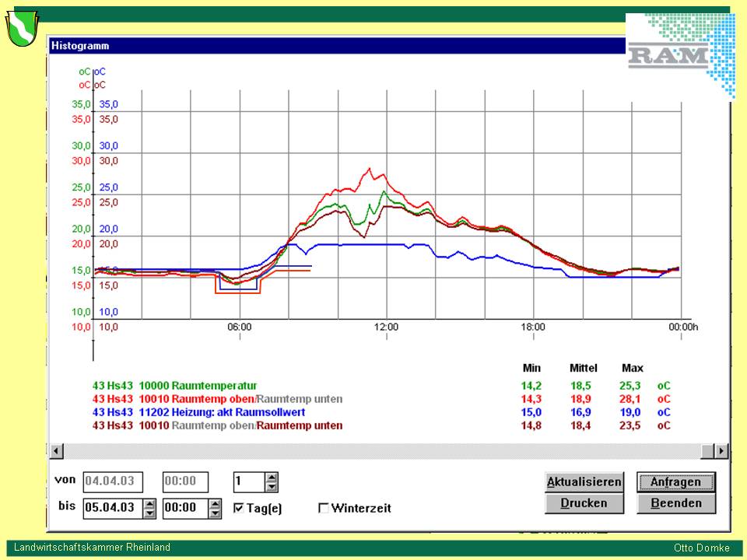Close the dialog via the Beenden button
The height and width of the screenshot is (560, 747).
click(675, 503)
